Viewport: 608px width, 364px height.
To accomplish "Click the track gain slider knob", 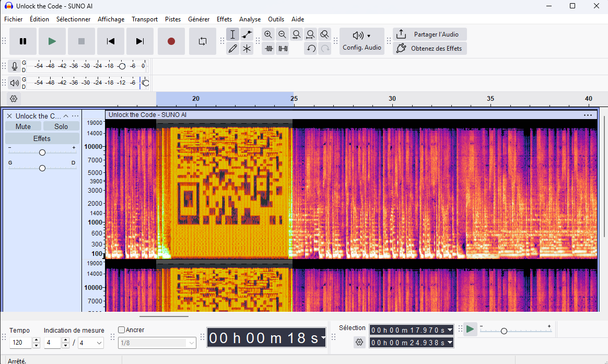I will pos(42,152).
